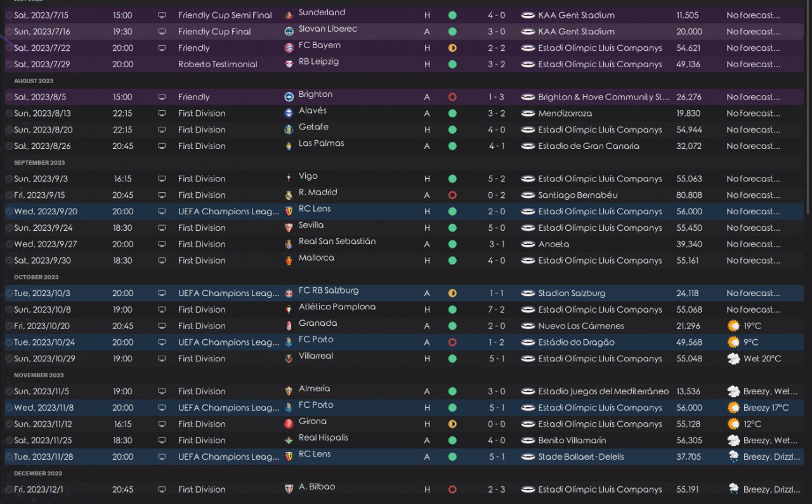The width and height of the screenshot is (812, 504).
Task: Open the UEFA Champions League link for FC RB Salzburg
Action: pos(228,294)
